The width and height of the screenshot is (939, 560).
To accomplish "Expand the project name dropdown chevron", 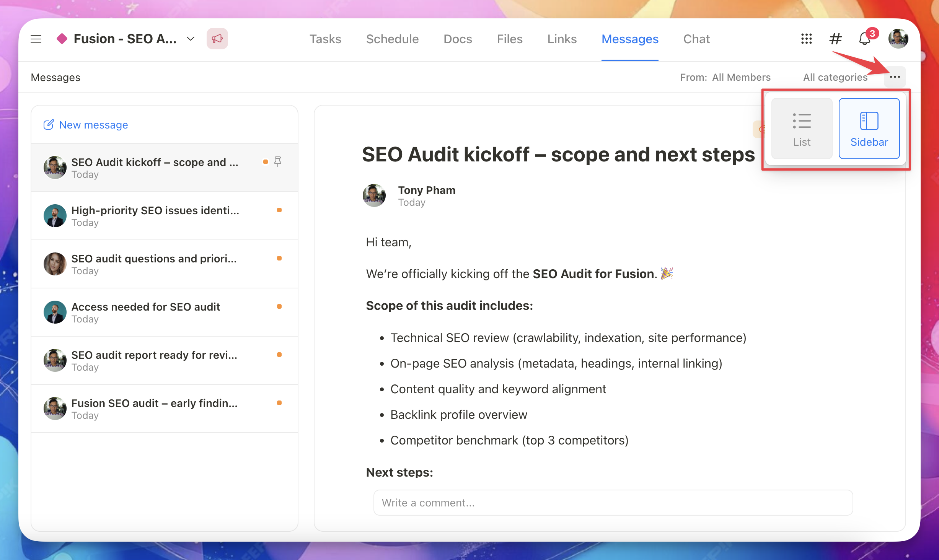I will coord(191,39).
